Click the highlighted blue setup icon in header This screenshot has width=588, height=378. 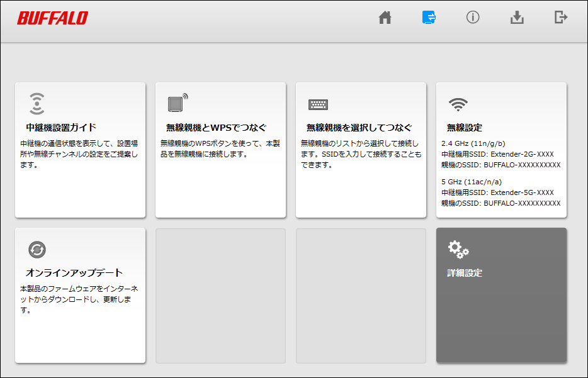tap(429, 18)
